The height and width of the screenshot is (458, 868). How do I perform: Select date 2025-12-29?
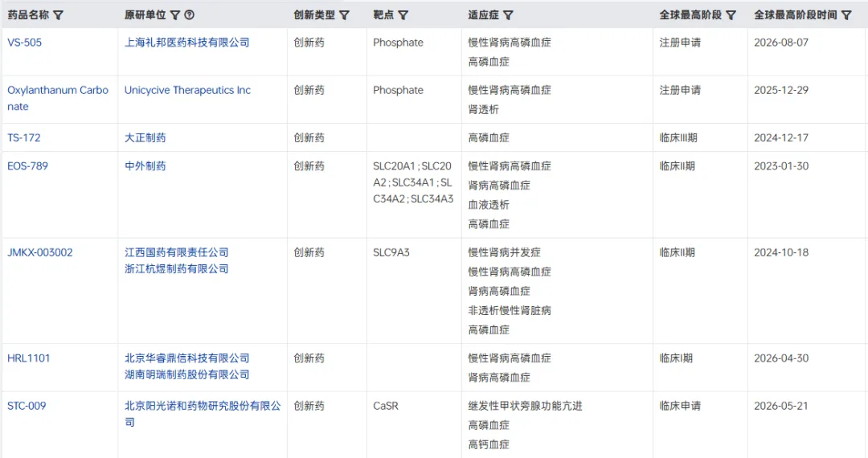click(781, 90)
